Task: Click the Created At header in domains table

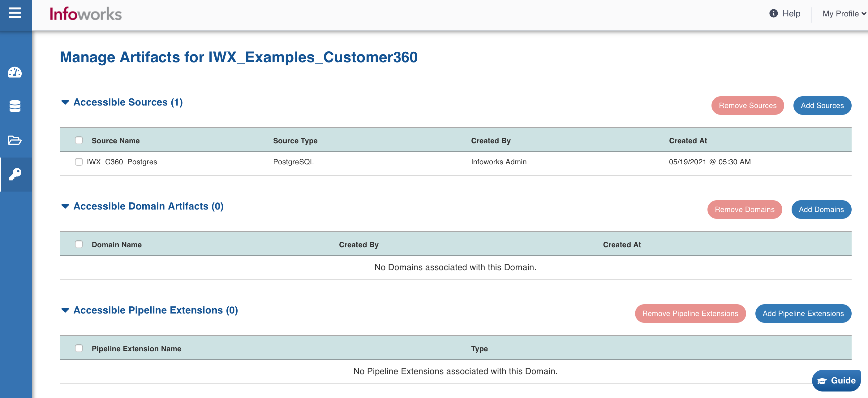Action: point(622,245)
